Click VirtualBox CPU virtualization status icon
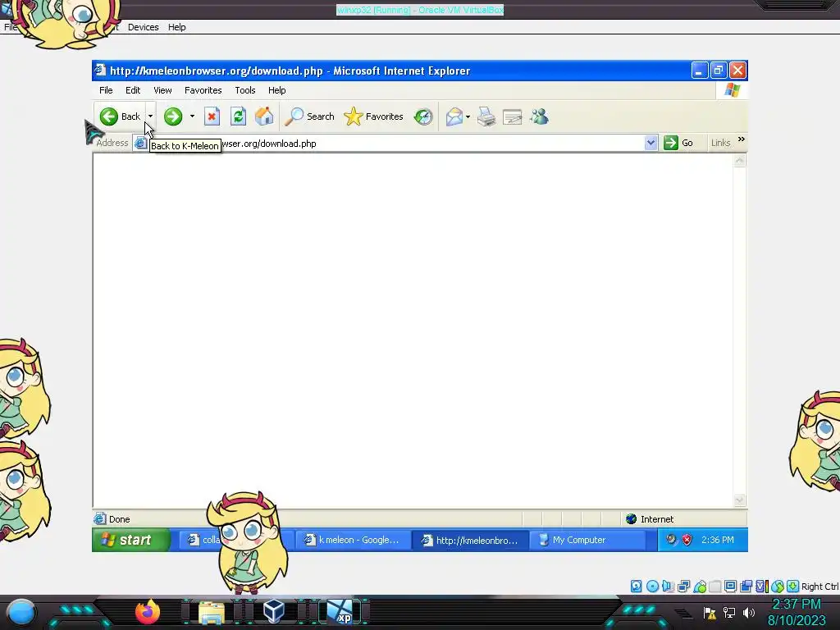The width and height of the screenshot is (840, 630). 762,586
